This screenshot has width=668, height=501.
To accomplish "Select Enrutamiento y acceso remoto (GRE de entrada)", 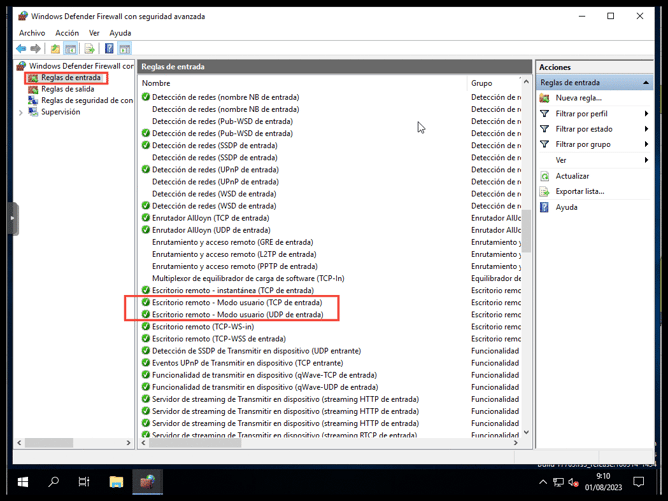I will (233, 242).
